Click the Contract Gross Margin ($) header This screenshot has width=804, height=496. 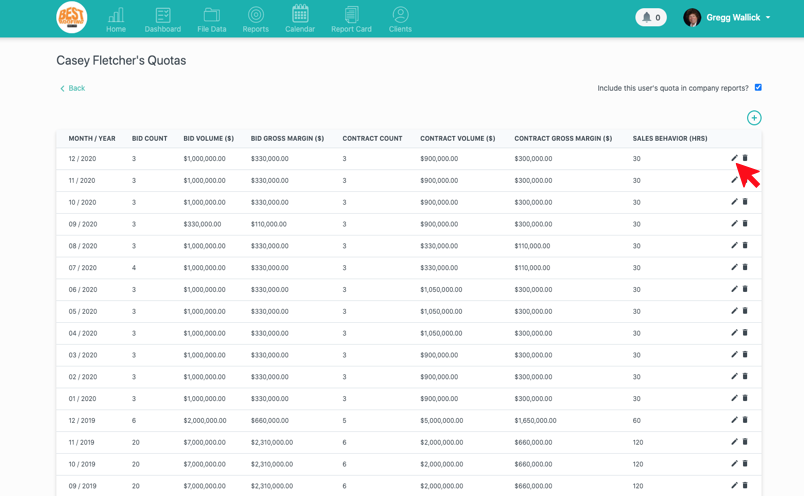[x=563, y=138]
